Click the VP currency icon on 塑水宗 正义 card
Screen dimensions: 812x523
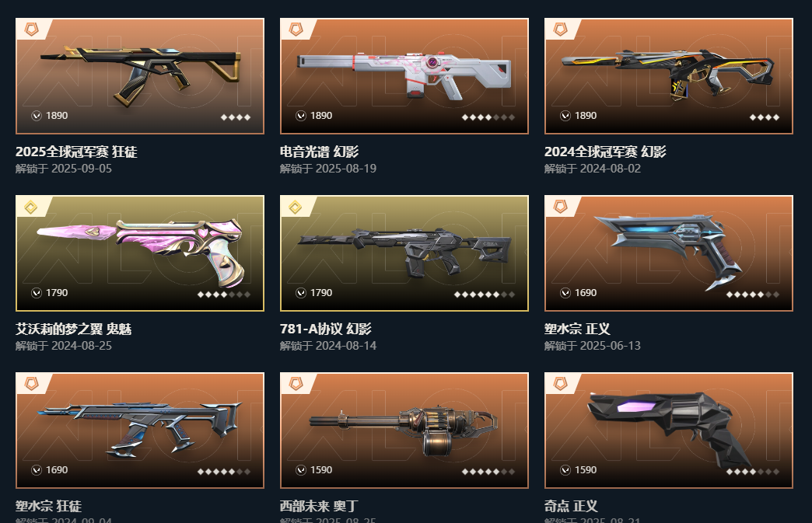[x=565, y=293]
